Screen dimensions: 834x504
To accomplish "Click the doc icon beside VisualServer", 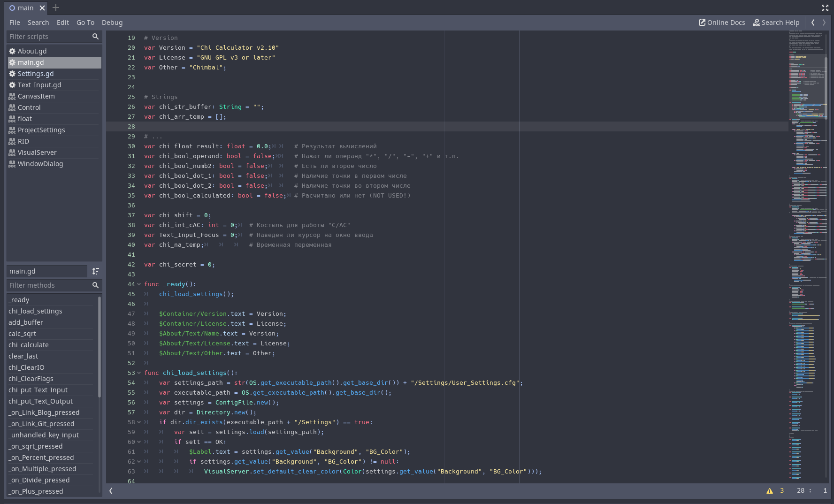I will point(12,153).
